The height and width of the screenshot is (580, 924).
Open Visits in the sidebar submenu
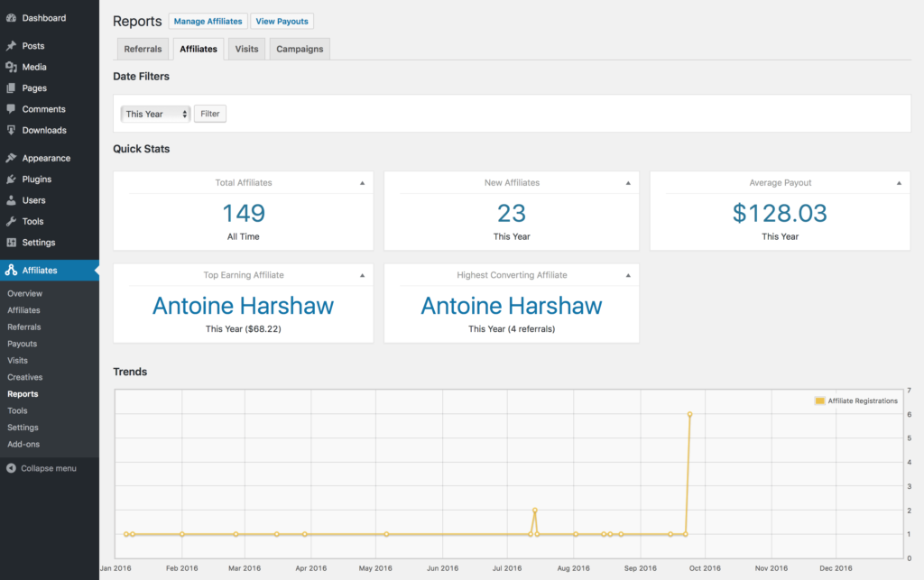(x=18, y=361)
